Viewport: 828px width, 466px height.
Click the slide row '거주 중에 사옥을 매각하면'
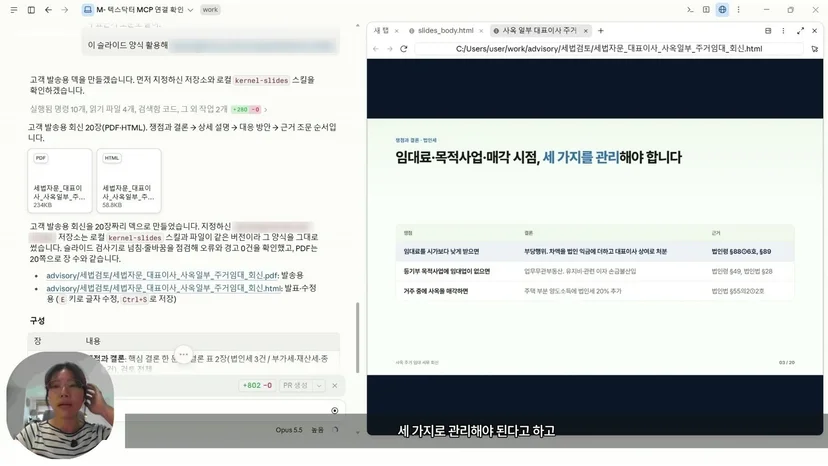coord(595,291)
